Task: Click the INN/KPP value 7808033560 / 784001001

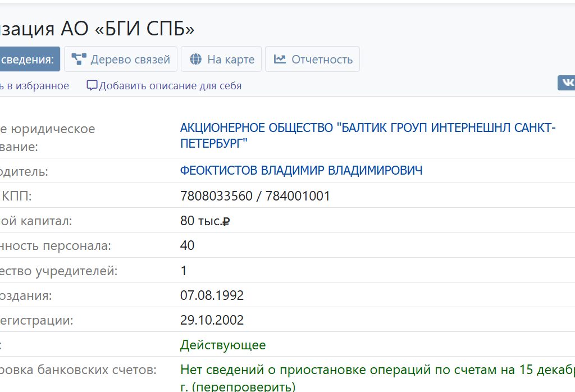Action: tap(255, 196)
